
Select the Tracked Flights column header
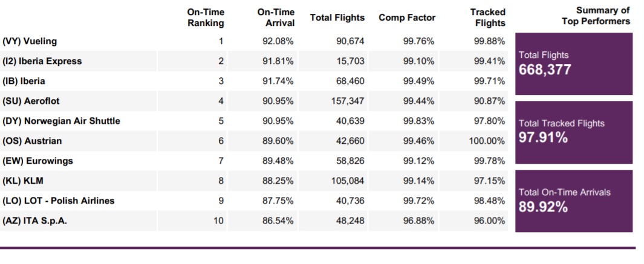pos(487,18)
